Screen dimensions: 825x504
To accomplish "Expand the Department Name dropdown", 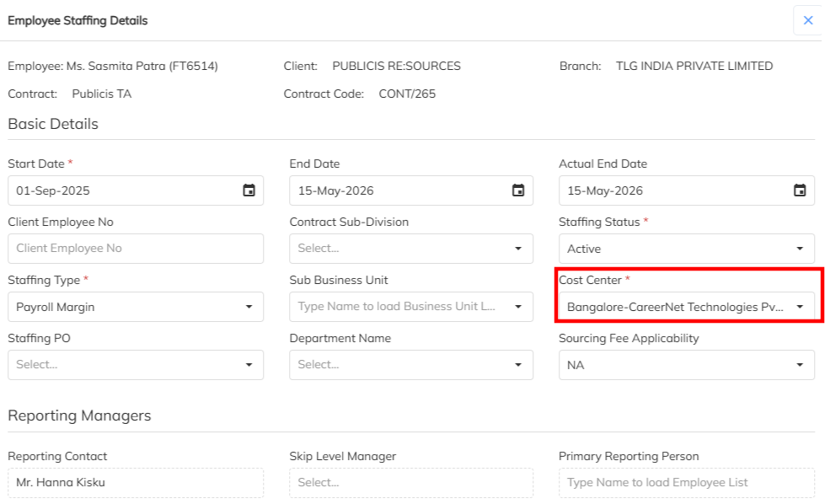I will [x=518, y=365].
